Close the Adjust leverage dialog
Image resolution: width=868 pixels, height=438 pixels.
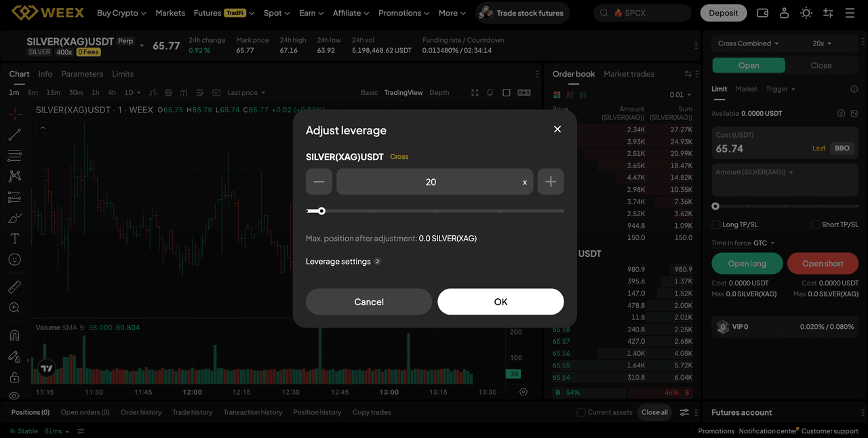pos(557,129)
